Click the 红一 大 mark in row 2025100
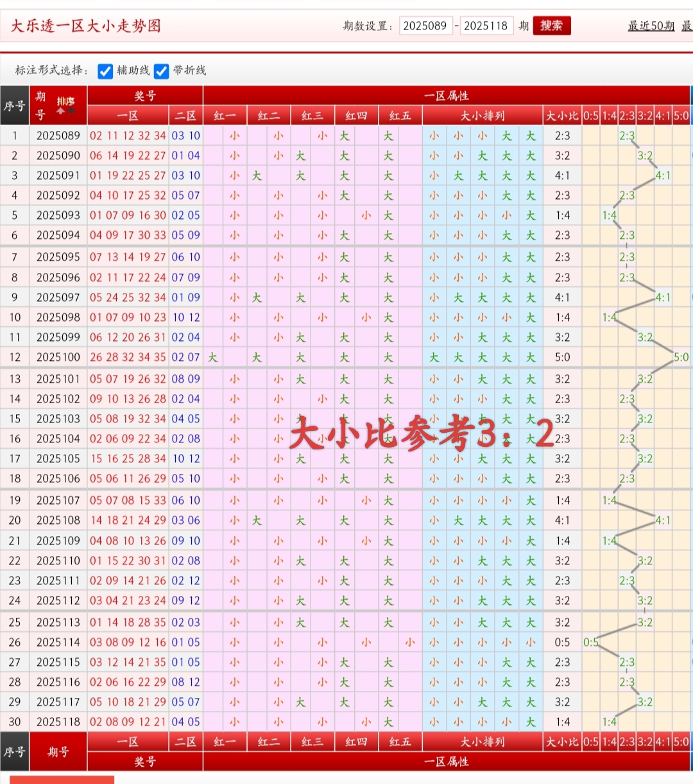The width and height of the screenshot is (693, 784). point(213,357)
